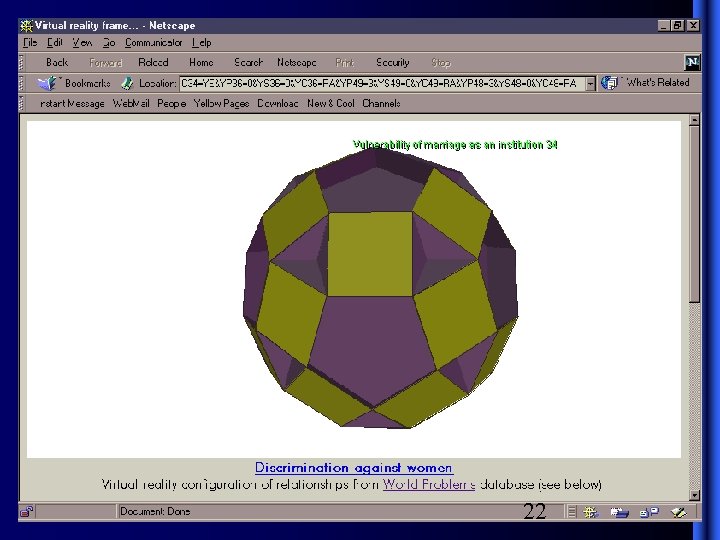The height and width of the screenshot is (540, 720).
Task: Click the Netscape toolbar button
Action: coord(297,62)
